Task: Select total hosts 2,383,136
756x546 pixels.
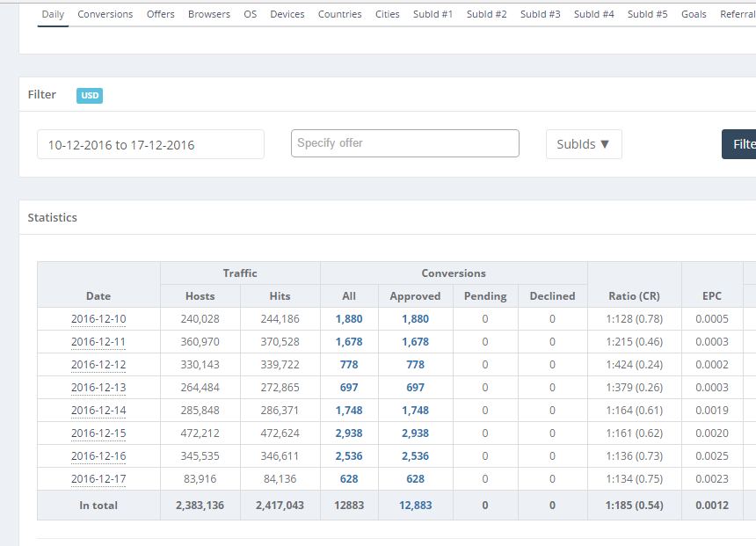Action: coord(200,506)
